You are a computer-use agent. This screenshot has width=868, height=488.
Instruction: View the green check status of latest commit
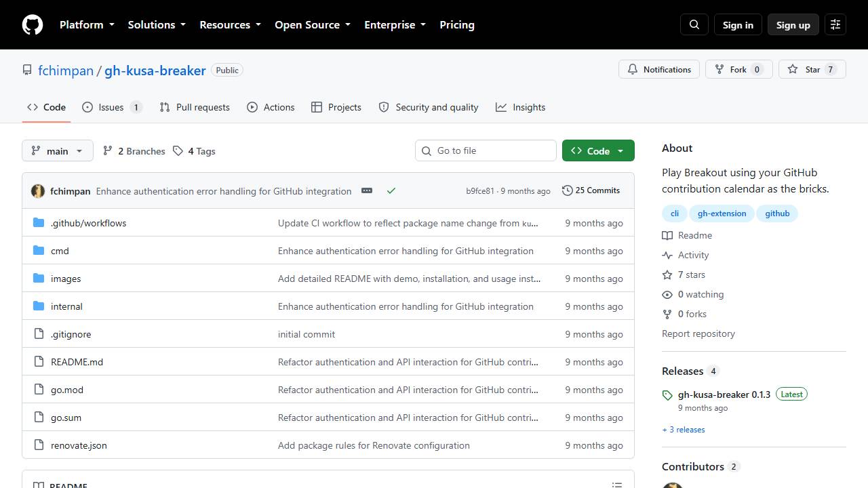tap(391, 190)
